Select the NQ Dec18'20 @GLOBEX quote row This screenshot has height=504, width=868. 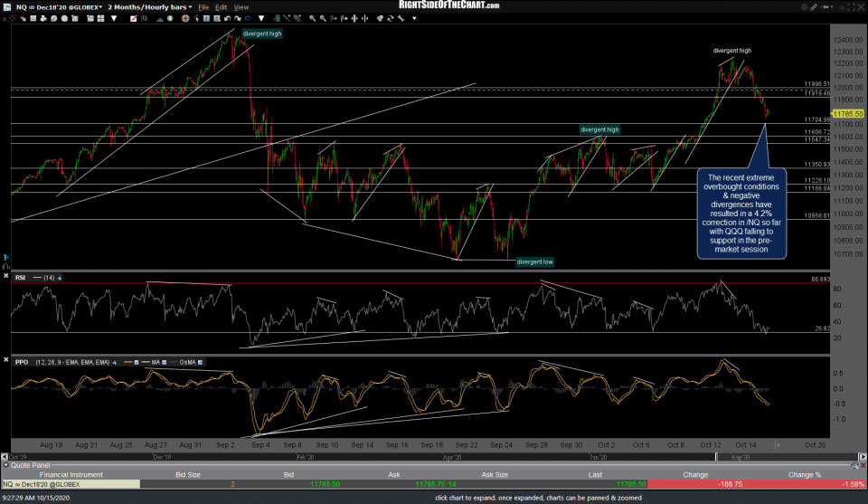click(x=433, y=484)
